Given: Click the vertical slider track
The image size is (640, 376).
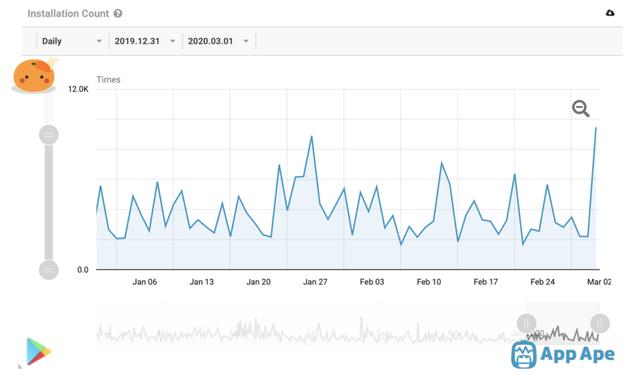Looking at the screenshot, I should click(49, 202).
